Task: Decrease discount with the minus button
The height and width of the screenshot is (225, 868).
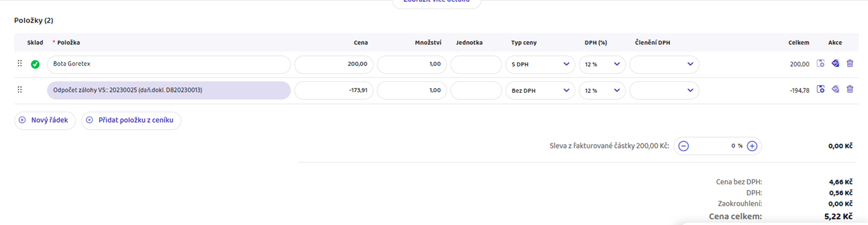Action: tap(683, 146)
